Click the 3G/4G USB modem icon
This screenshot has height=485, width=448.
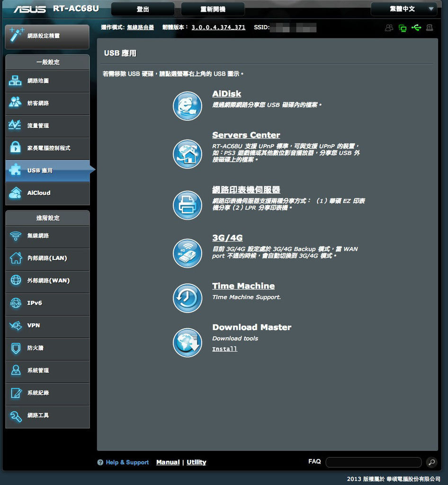[x=188, y=253]
